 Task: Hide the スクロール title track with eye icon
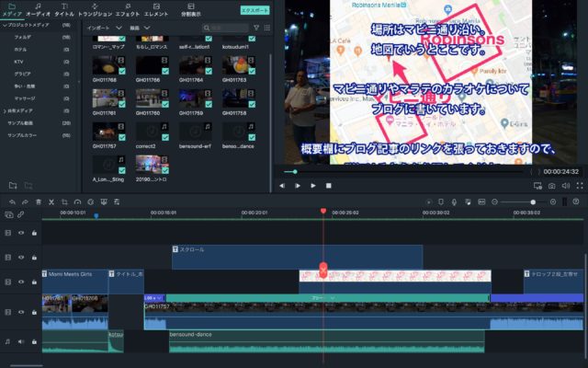(x=21, y=258)
